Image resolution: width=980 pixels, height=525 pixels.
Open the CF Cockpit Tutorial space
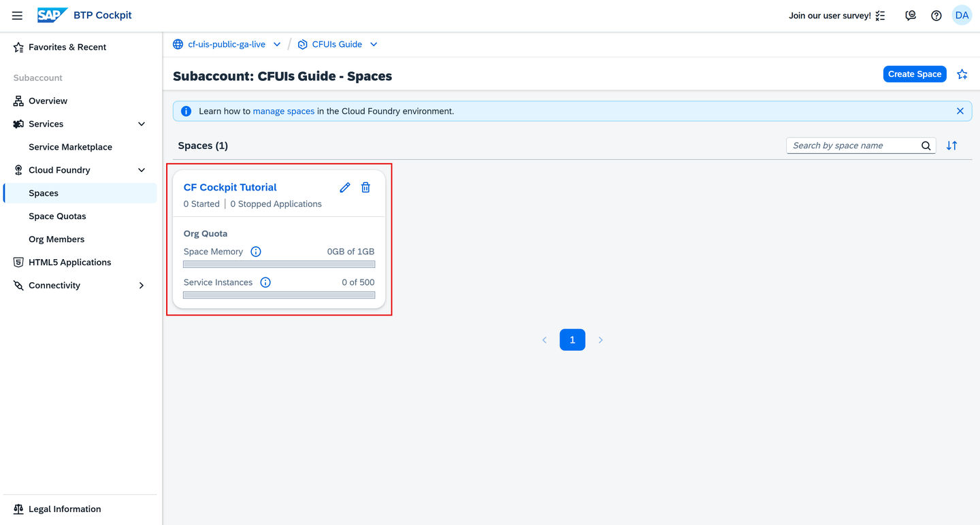(230, 187)
